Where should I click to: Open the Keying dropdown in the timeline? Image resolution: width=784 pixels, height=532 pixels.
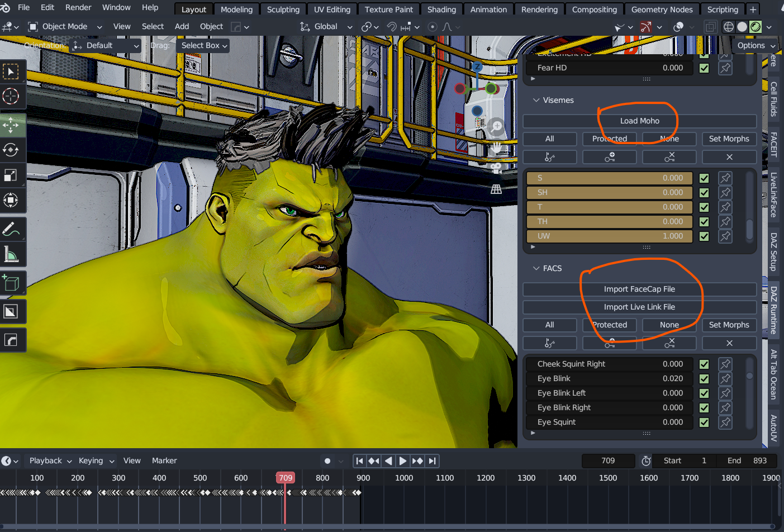click(96, 460)
